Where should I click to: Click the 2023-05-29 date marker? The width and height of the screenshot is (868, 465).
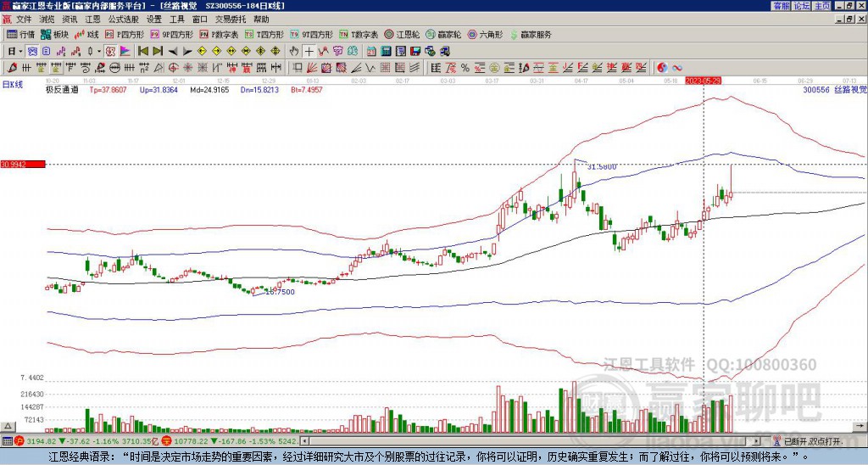click(x=703, y=81)
